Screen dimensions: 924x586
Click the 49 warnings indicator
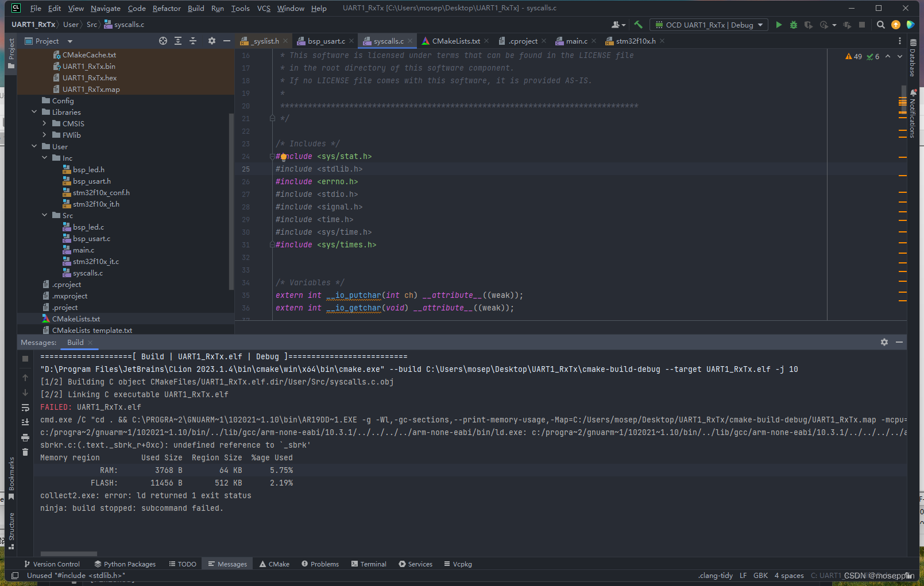click(x=854, y=56)
